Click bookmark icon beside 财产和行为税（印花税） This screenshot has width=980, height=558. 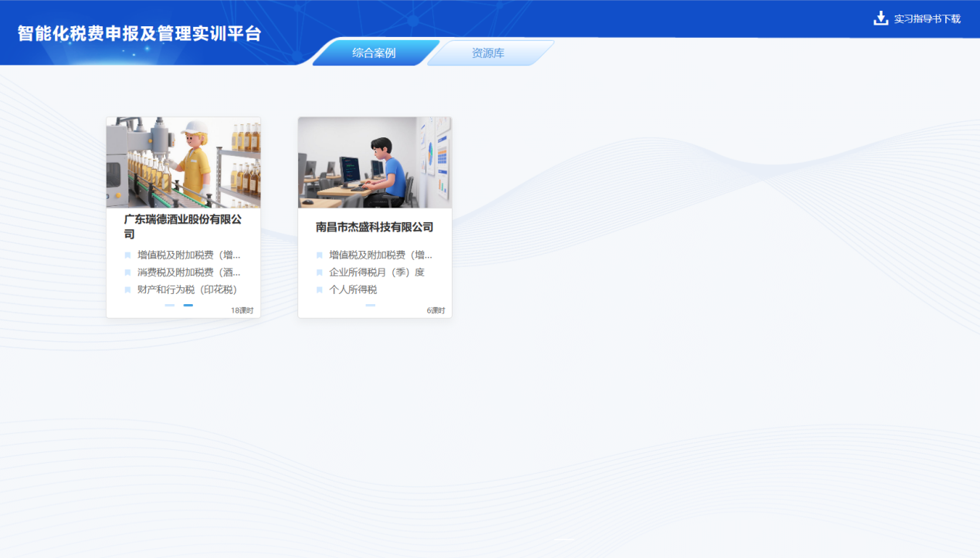(127, 290)
